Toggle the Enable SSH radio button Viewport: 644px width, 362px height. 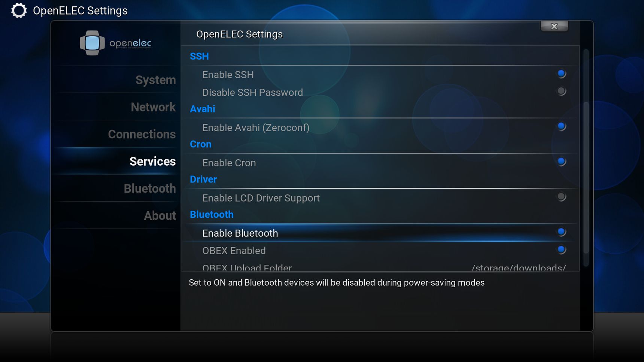[561, 74]
